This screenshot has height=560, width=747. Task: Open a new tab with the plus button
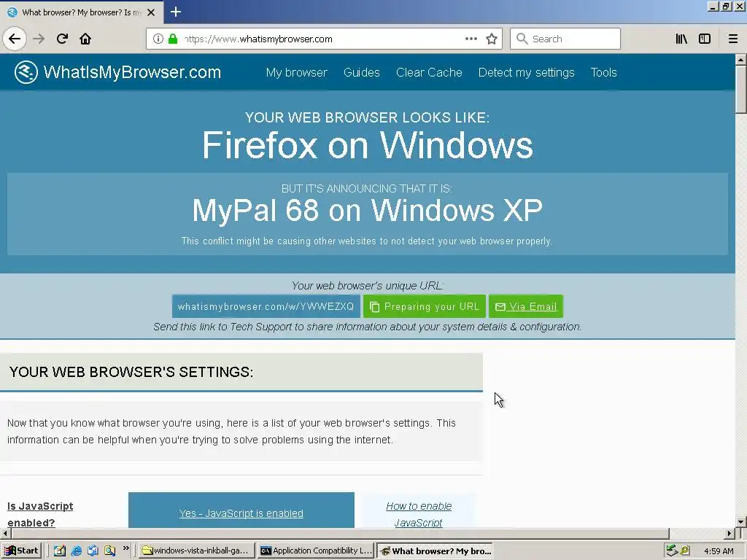[176, 12]
